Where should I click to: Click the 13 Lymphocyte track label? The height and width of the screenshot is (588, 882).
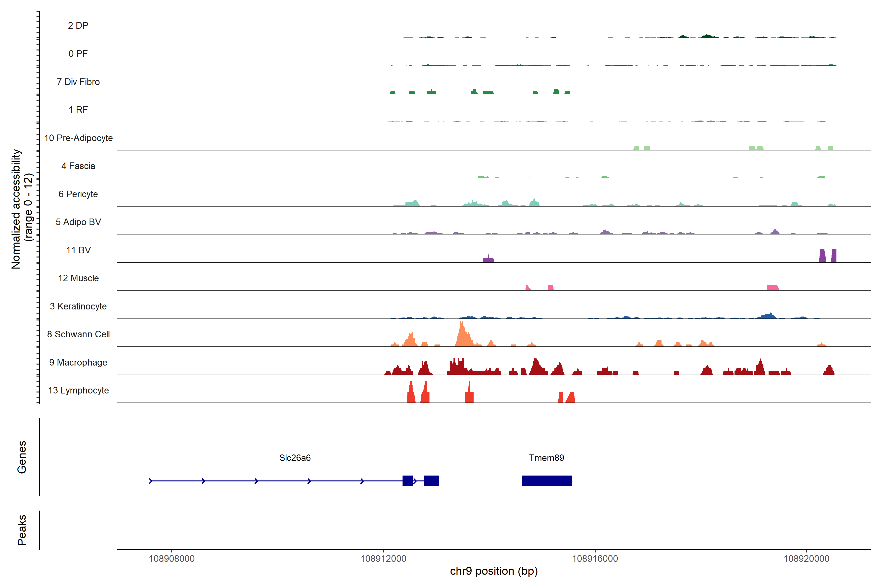click(x=78, y=390)
